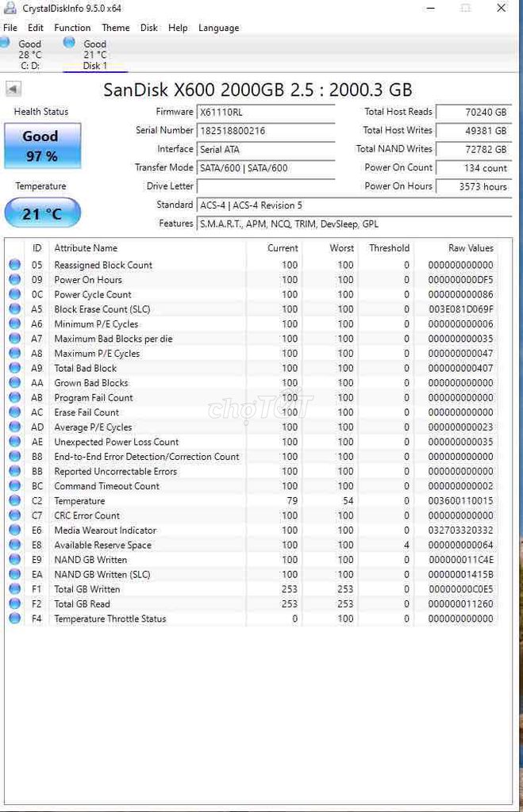Click the status icon for Program Fail Count
This screenshot has width=523, height=812.
pyautogui.click(x=14, y=397)
